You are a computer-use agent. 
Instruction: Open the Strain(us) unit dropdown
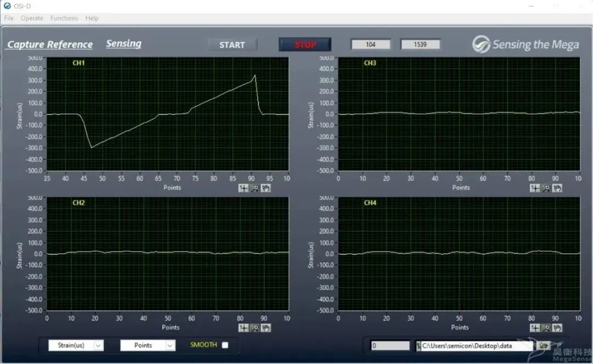pyautogui.click(x=98, y=345)
